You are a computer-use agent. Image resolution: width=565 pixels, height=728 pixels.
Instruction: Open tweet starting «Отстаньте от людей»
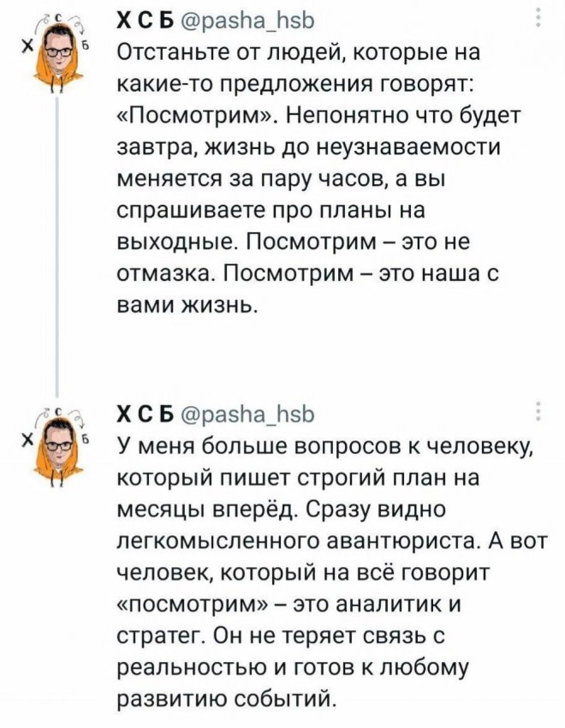318,178
